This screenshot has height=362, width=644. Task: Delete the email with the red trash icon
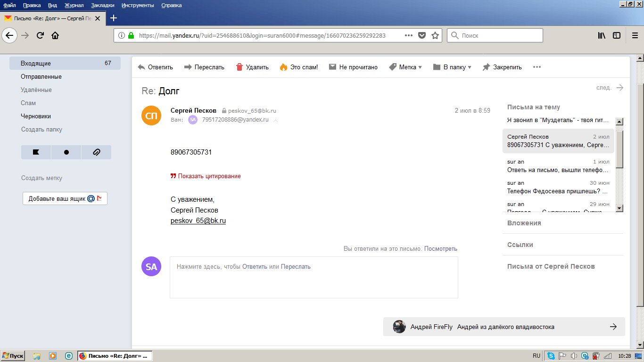[239, 67]
